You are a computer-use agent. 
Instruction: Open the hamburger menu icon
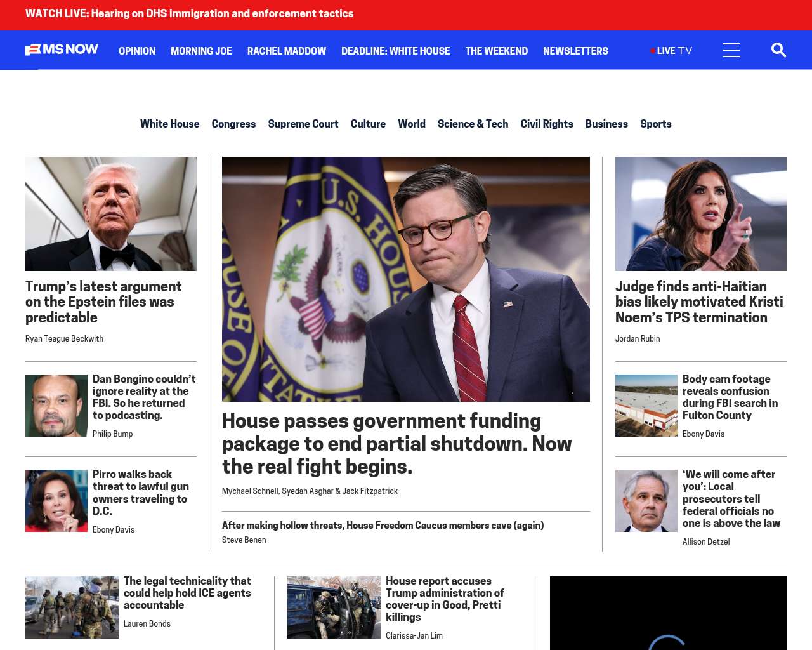click(x=731, y=50)
